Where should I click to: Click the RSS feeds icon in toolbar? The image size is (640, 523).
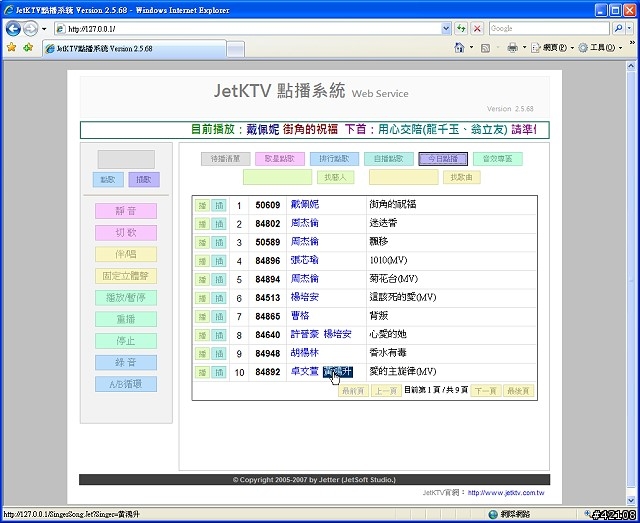tap(485, 48)
